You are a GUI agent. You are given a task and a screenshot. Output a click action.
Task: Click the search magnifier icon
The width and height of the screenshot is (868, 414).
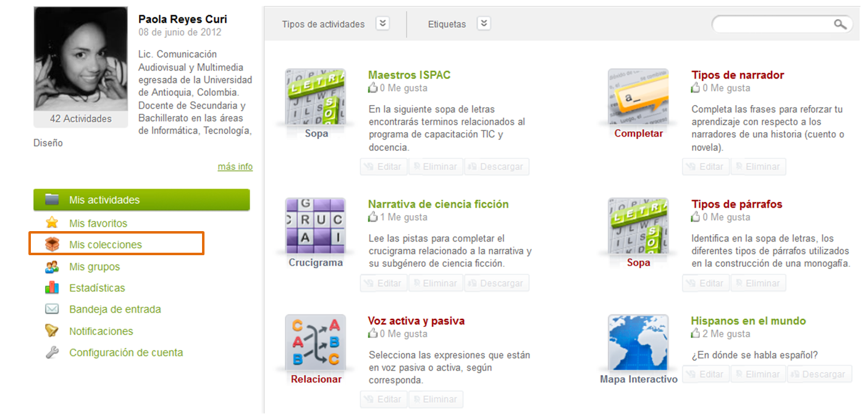coord(840,23)
